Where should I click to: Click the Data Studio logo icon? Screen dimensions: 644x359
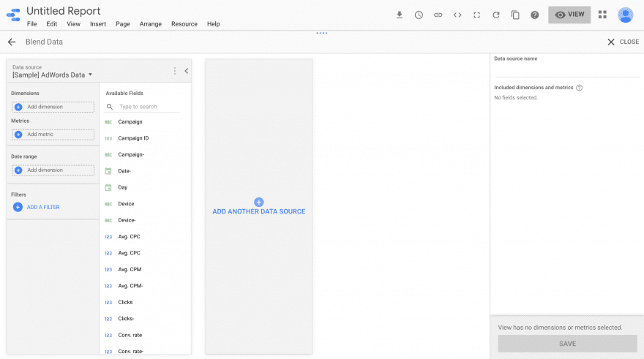coord(13,15)
